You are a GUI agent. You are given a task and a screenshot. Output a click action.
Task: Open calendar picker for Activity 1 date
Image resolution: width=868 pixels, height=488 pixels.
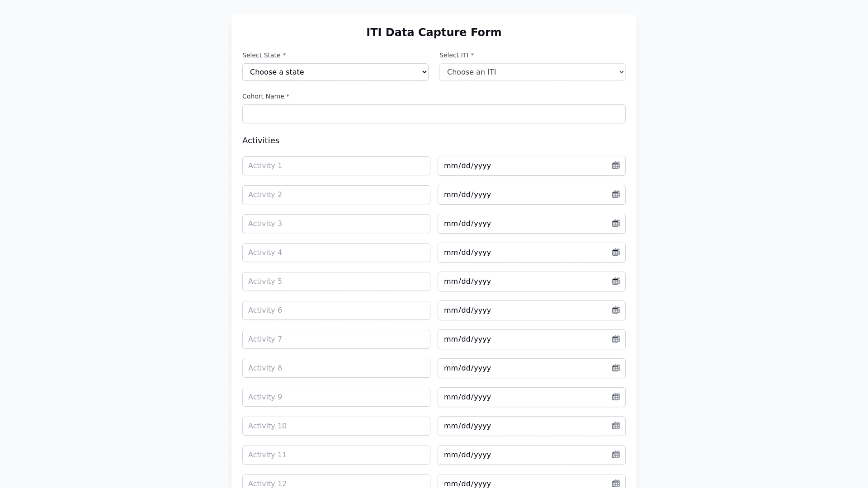[x=616, y=166]
